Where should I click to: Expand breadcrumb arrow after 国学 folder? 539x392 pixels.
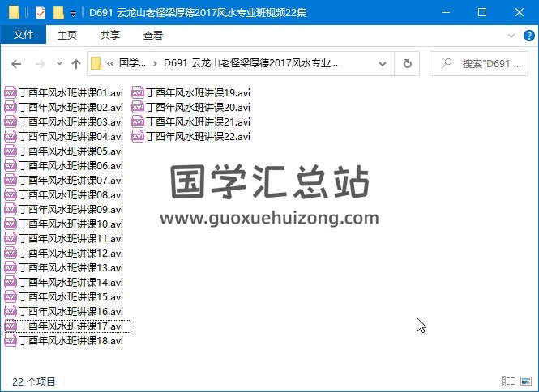pyautogui.click(x=155, y=63)
